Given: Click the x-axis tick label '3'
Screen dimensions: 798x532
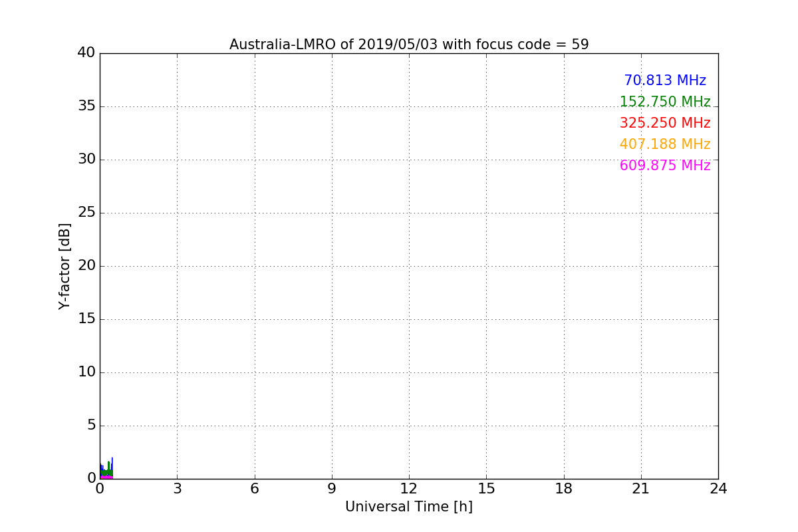Looking at the screenshot, I should click(x=177, y=489).
